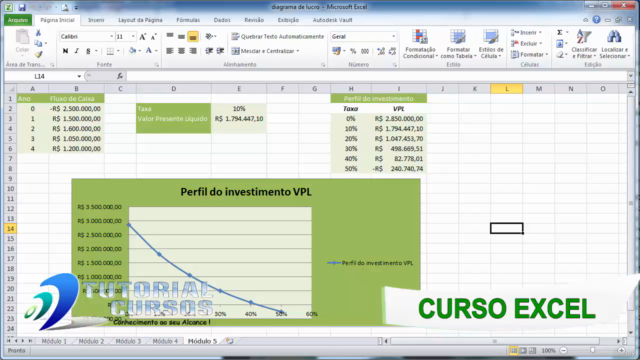Click the cell borders icon
Viewport: 640px width, 360px height.
tap(110, 51)
